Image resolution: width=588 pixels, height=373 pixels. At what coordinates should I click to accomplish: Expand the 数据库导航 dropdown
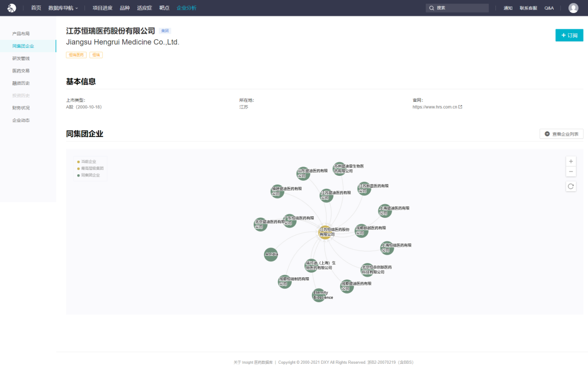(x=63, y=8)
